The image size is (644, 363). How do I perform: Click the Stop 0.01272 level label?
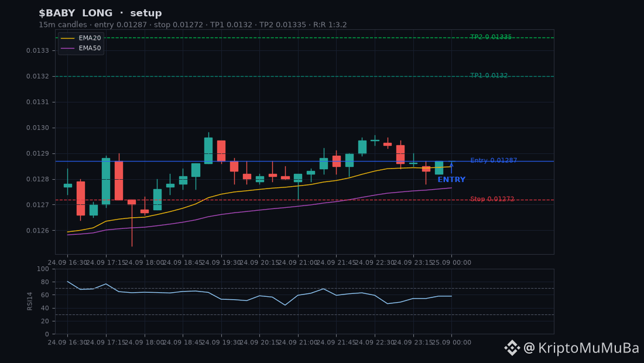tap(492, 199)
